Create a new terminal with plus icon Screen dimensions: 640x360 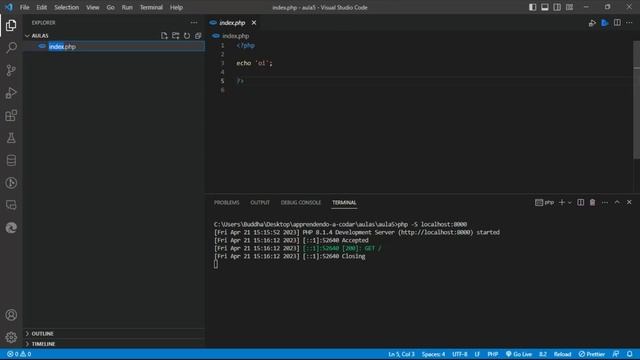[562, 202]
